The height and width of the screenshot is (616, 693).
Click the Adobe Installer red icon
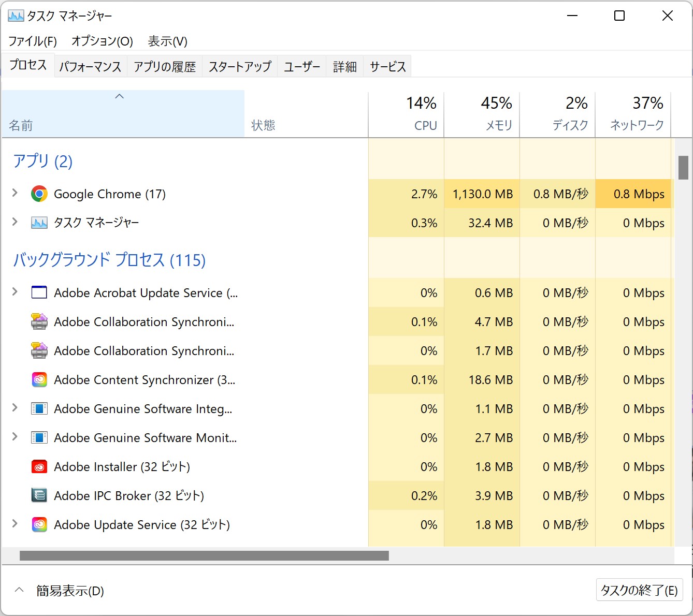click(39, 467)
